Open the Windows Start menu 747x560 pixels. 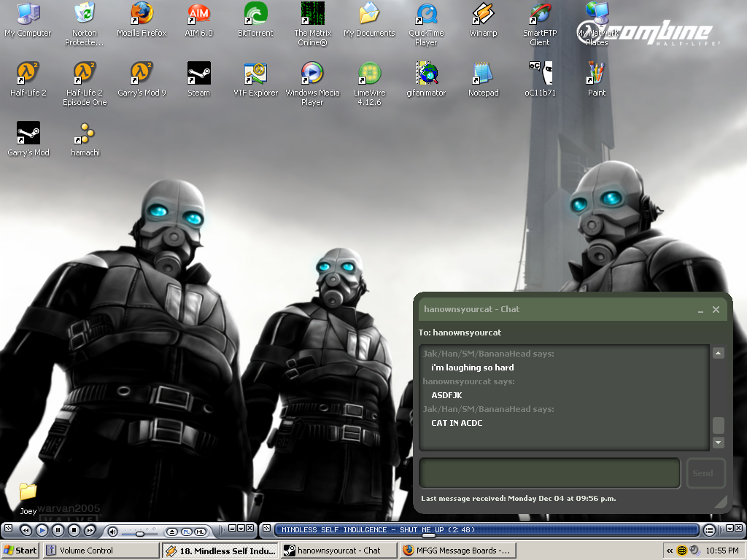(20, 551)
